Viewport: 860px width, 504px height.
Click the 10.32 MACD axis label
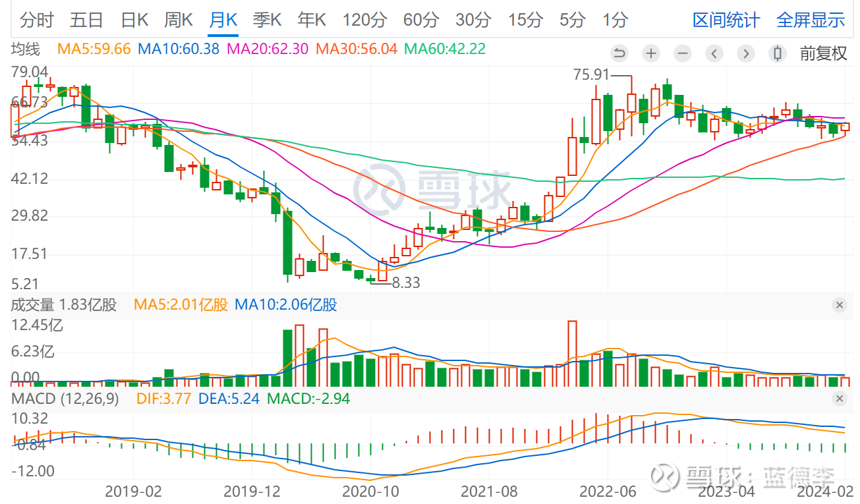pos(30,418)
